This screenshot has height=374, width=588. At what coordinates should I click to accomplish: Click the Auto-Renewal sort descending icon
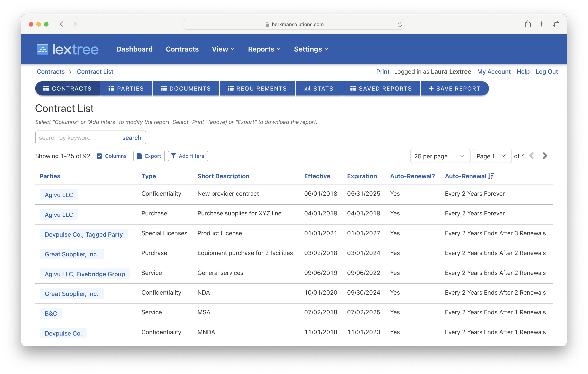click(491, 176)
